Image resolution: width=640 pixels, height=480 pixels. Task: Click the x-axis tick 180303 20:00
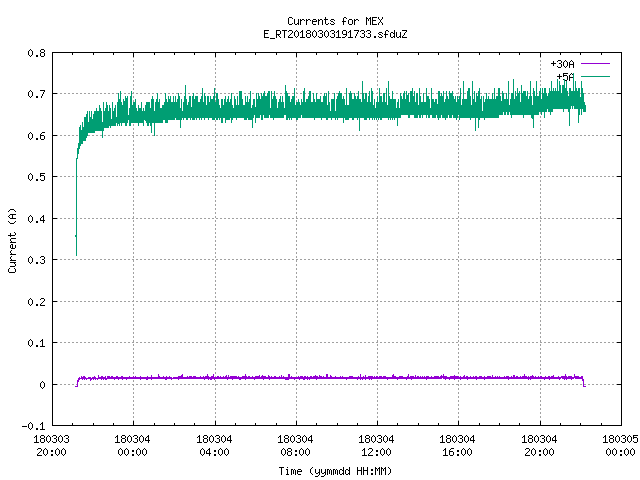[51, 446]
